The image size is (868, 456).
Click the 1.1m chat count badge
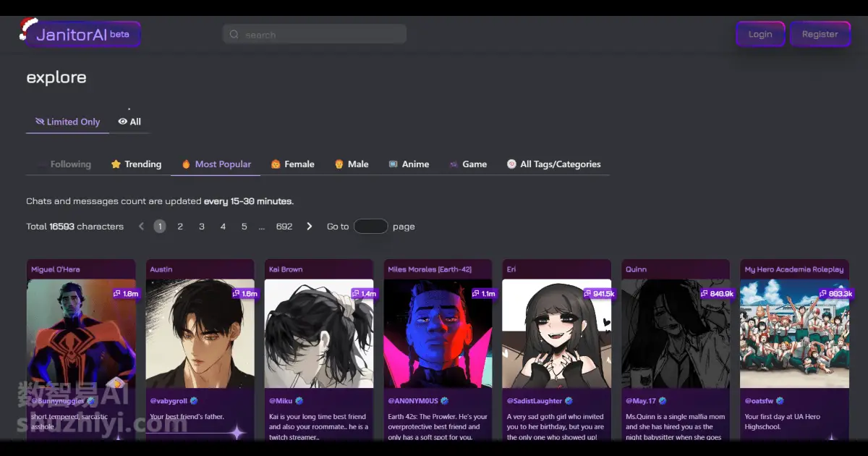click(x=484, y=294)
